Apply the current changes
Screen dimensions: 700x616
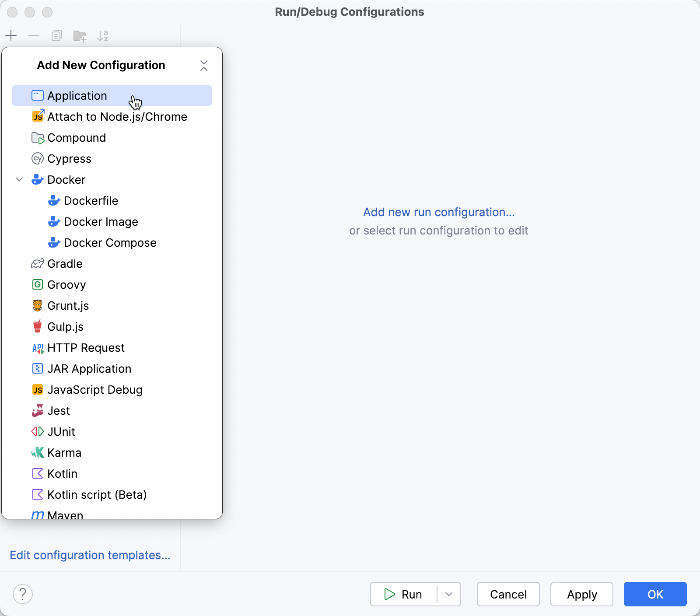tap(582, 594)
